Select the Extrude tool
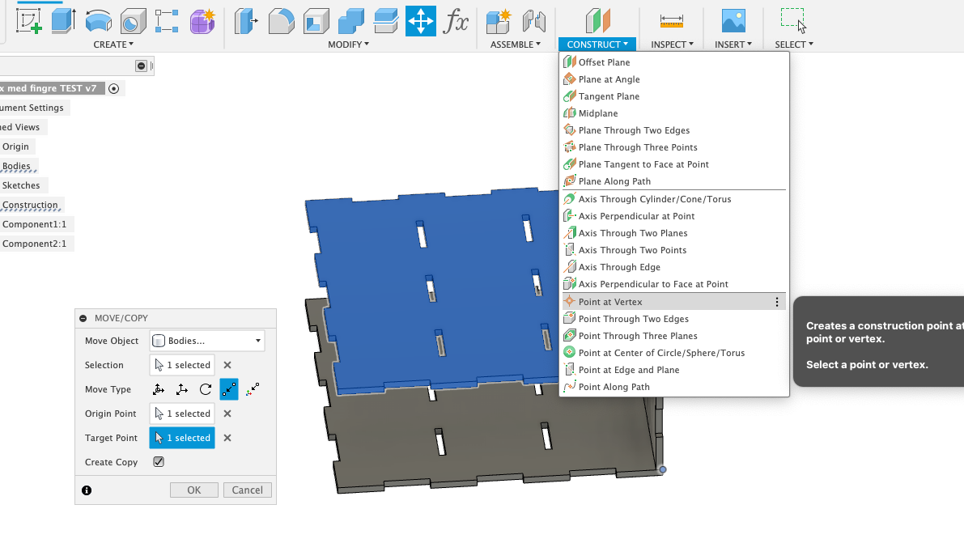964x560 pixels. (63, 19)
